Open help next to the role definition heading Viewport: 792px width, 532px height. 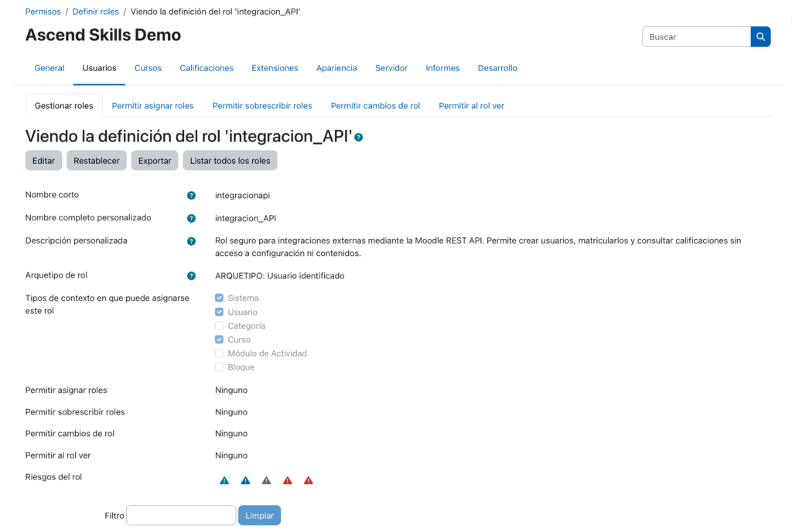click(358, 136)
